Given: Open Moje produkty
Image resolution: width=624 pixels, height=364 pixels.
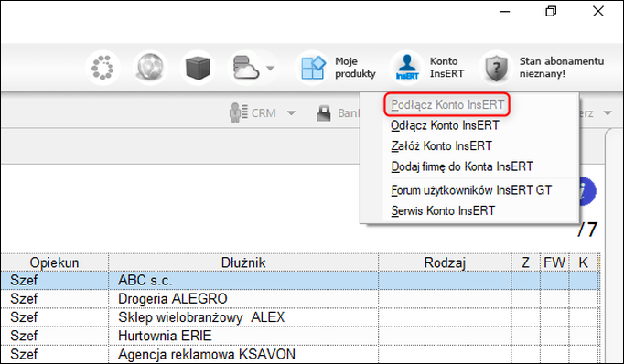Looking at the screenshot, I should tap(337, 68).
